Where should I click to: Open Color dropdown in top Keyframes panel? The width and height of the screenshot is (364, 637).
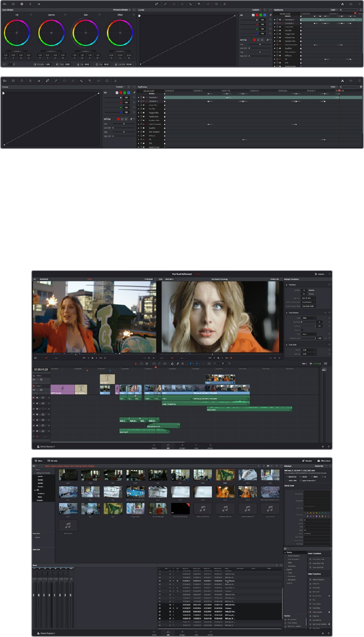click(334, 10)
